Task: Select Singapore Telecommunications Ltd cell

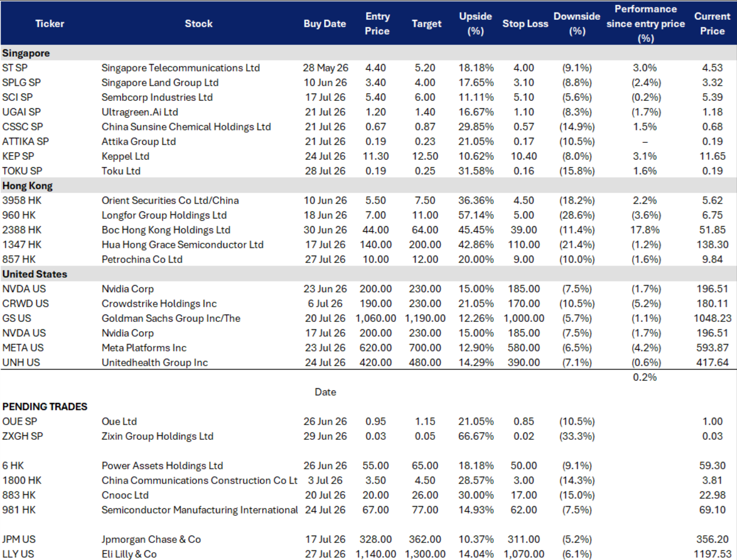Action: click(x=181, y=68)
